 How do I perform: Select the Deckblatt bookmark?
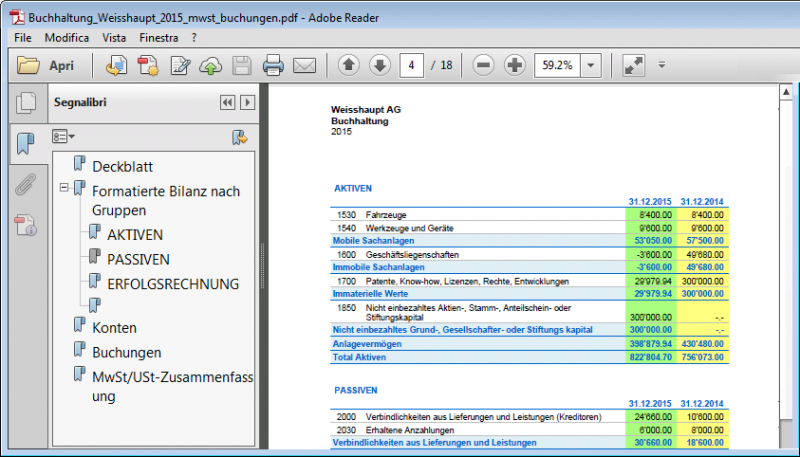(x=122, y=167)
